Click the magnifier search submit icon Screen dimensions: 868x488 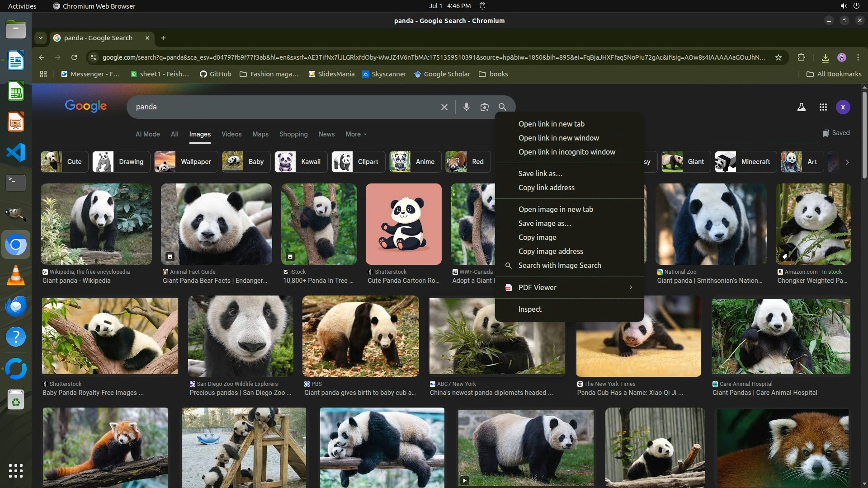click(502, 107)
